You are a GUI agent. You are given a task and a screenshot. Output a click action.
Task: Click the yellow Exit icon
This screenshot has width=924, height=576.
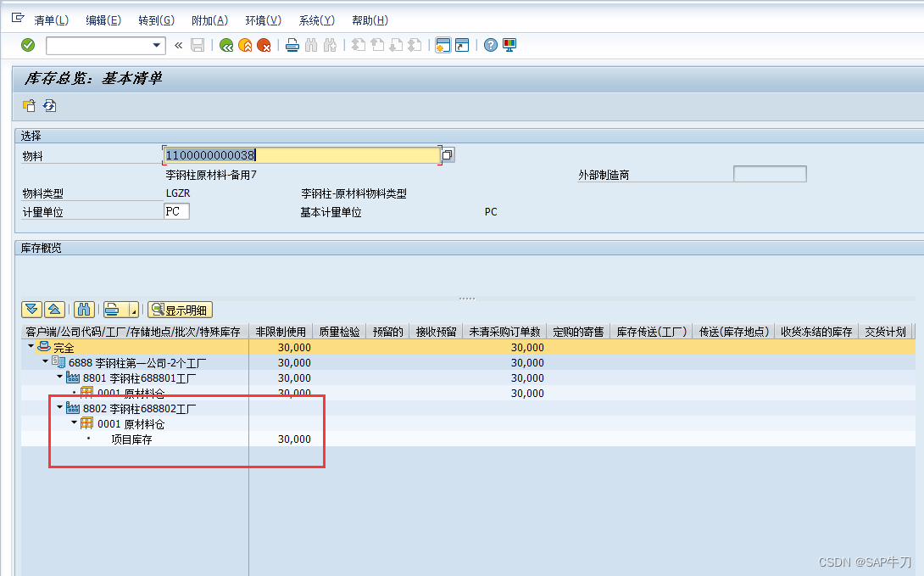click(245, 45)
